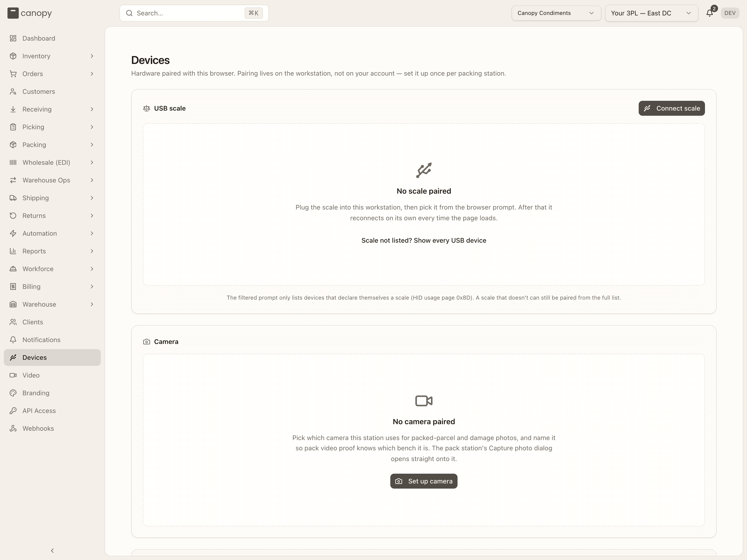Open the Picking menu item
747x560 pixels.
(52, 127)
